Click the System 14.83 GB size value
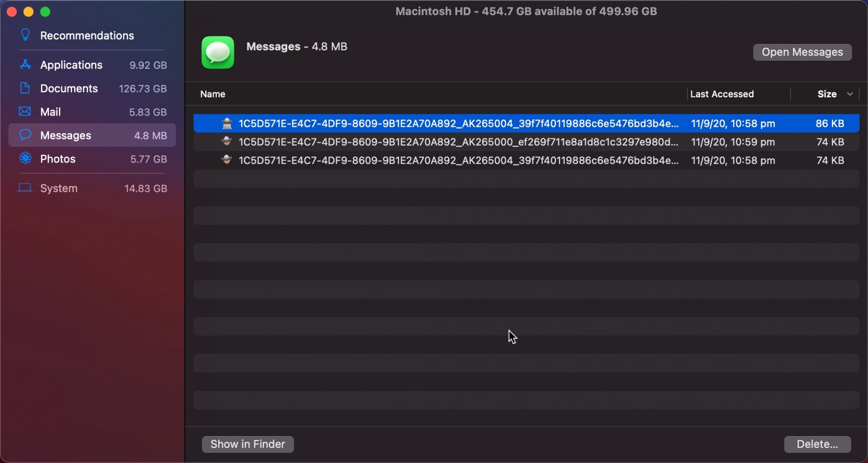This screenshot has width=868, height=463. [x=146, y=189]
